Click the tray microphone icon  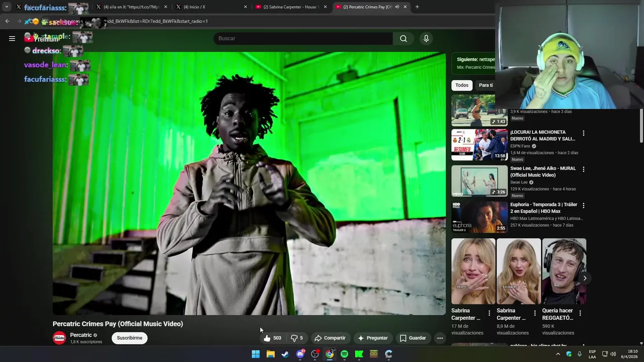tap(580, 354)
